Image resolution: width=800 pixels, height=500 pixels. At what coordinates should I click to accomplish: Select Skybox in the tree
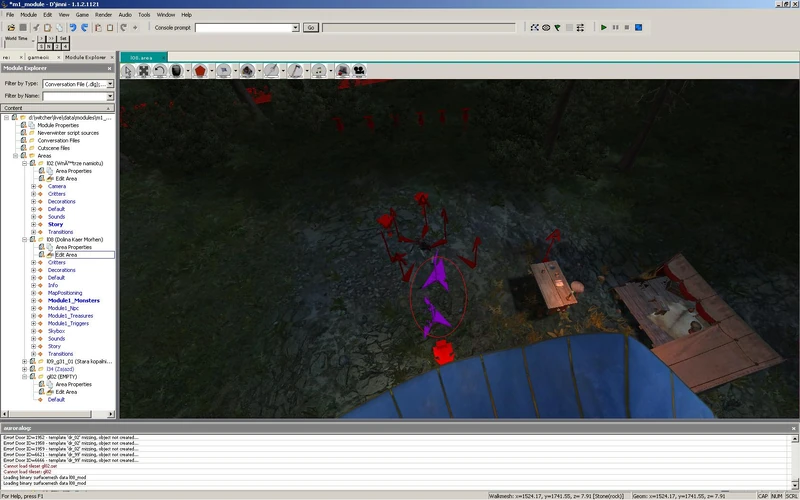click(x=56, y=331)
